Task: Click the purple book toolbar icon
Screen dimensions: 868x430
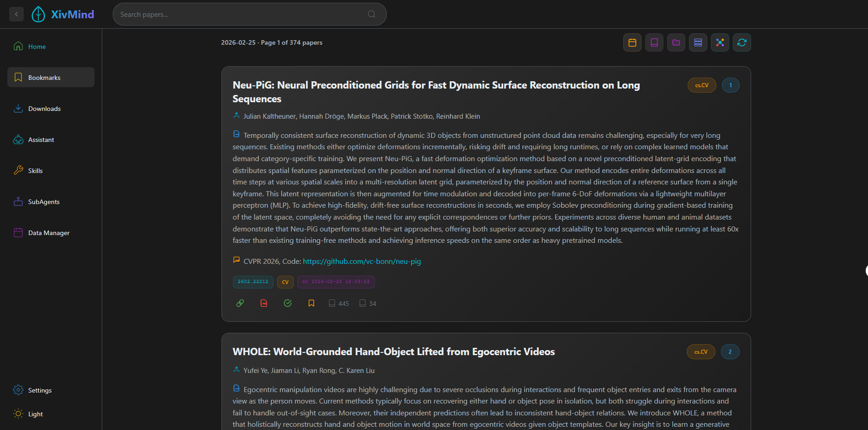Action: (654, 42)
